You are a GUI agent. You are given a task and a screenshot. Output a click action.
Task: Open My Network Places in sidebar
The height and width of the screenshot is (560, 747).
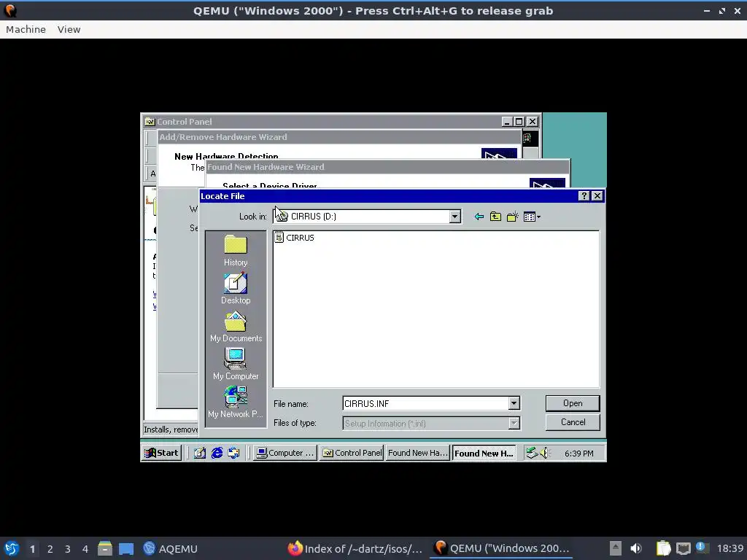click(236, 402)
